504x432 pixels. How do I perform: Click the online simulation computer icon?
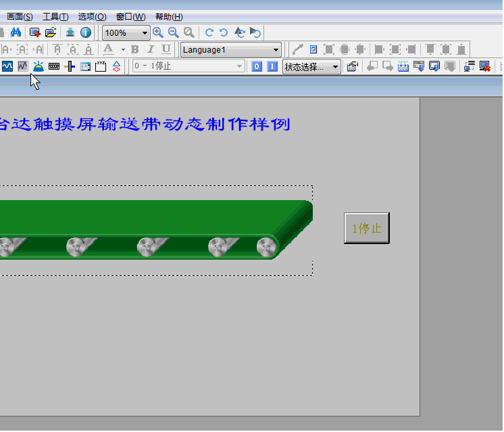470,66
